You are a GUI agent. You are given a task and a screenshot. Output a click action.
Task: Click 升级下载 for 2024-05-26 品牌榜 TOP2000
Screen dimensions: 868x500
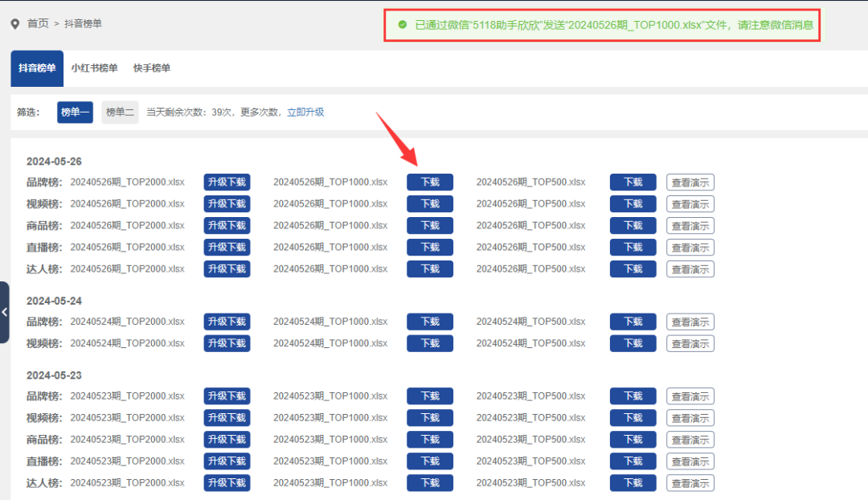tap(227, 182)
